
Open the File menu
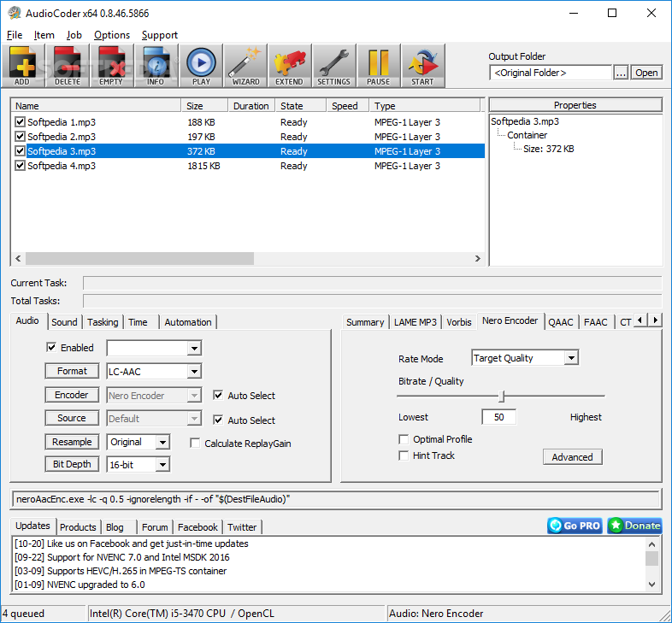15,35
